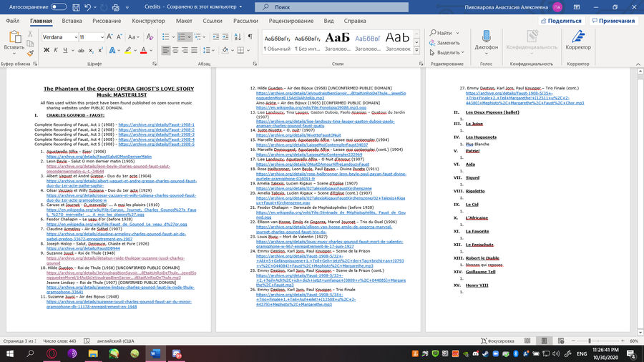The height and width of the screenshot is (362, 644).
Task: Align text right
Action: 185,50
